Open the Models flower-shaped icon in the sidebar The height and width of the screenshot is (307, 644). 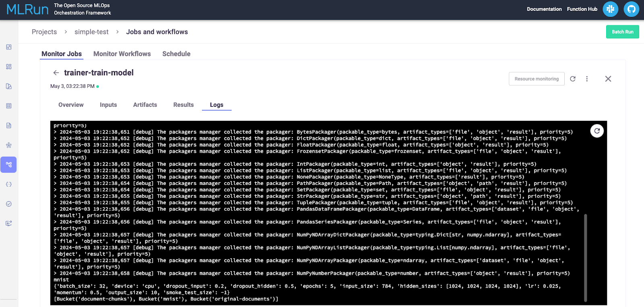click(9, 145)
